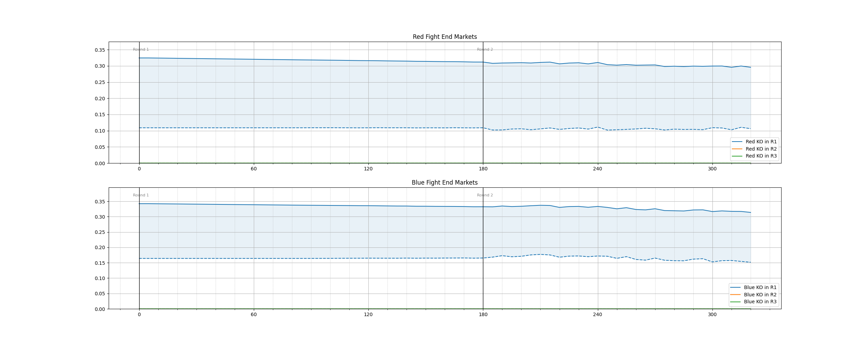Click the Blue Fight End Markets title

(444, 183)
